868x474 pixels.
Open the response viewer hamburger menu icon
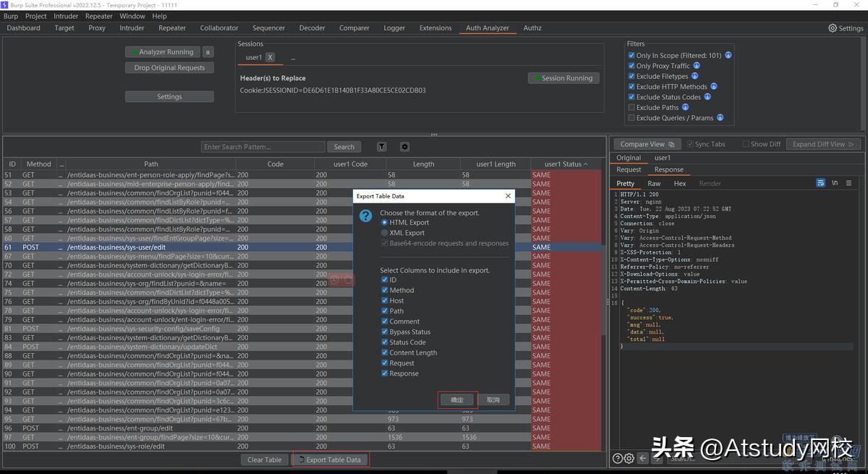[848, 183]
